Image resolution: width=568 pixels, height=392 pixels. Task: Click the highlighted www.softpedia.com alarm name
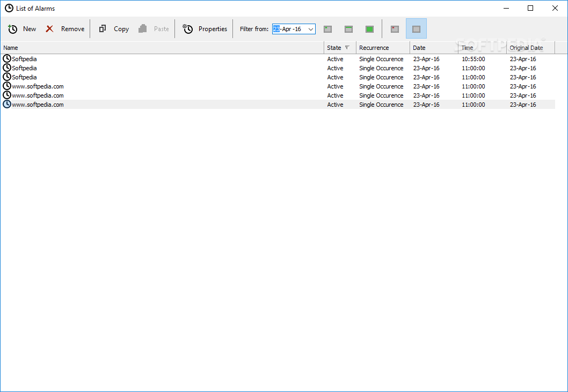click(38, 105)
